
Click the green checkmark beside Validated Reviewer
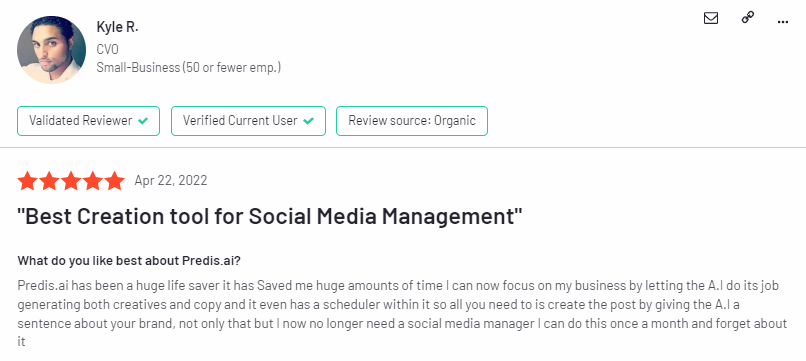click(x=143, y=121)
